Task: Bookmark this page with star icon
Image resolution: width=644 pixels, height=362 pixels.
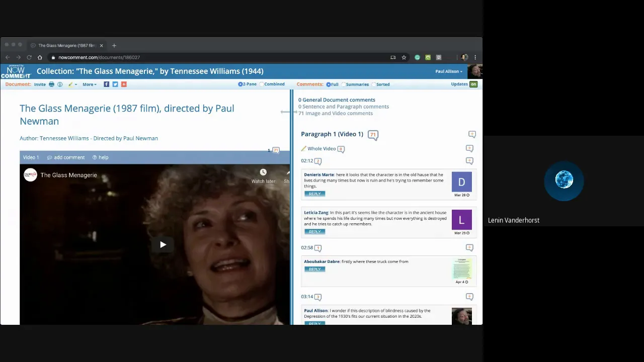Action: pos(404,58)
